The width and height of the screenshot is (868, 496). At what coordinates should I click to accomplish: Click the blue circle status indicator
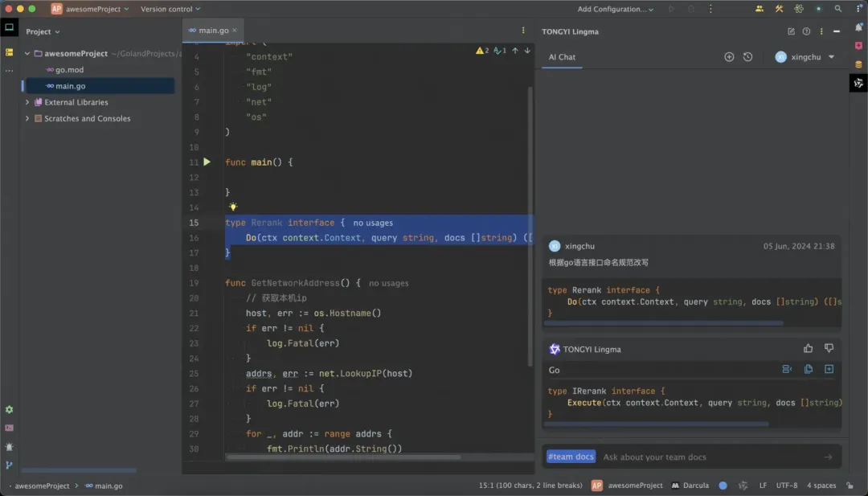723,486
